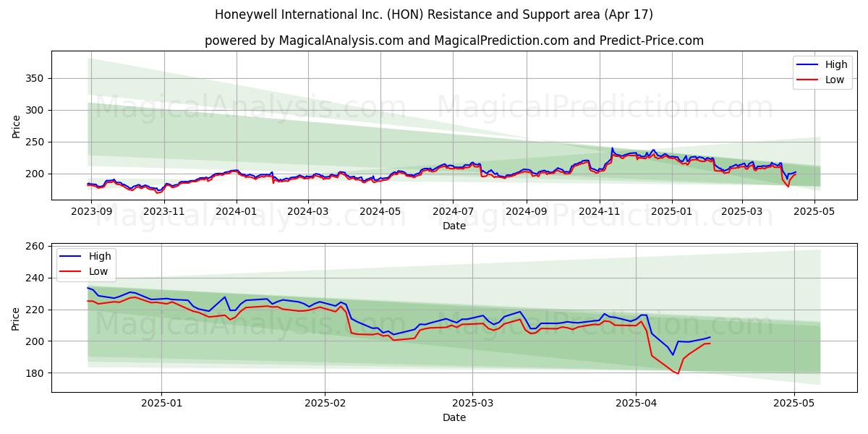Click the 'Price' y-axis label of the lower chart

pyautogui.click(x=16, y=318)
